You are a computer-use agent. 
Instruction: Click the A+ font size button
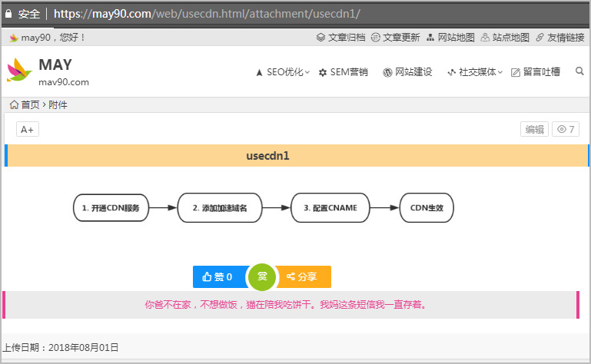click(27, 129)
